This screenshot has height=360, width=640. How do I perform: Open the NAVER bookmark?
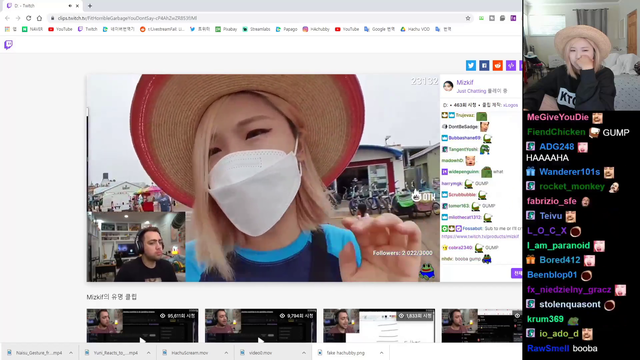point(32,29)
